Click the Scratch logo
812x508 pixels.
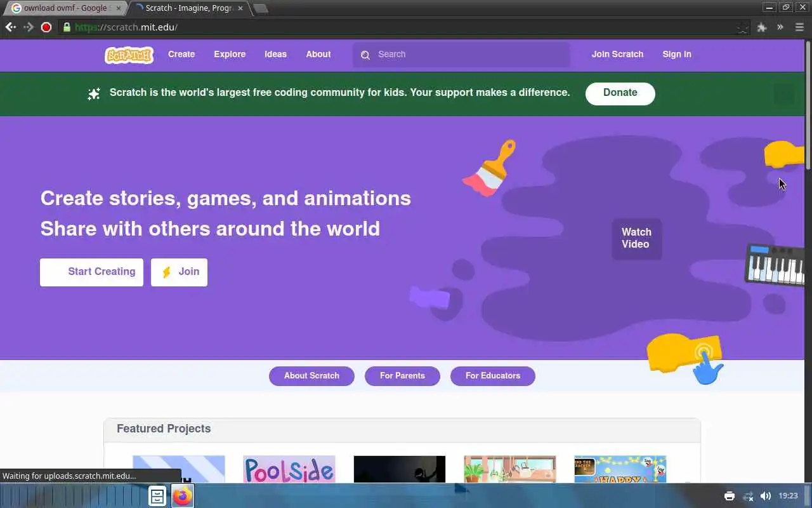tap(129, 55)
